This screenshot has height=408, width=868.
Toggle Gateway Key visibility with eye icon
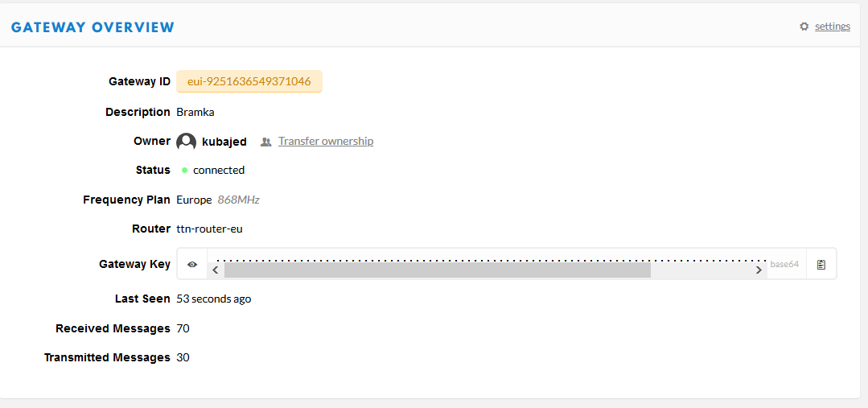[x=192, y=264]
